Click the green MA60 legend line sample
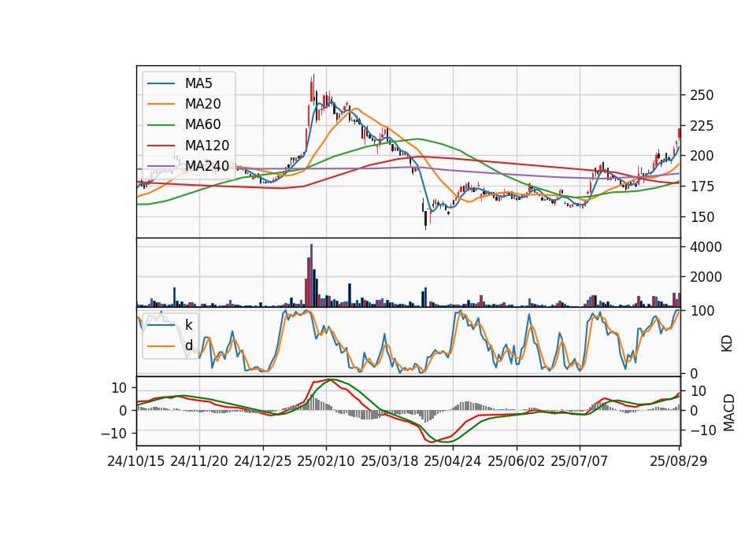756x543 pixels. click(x=161, y=125)
